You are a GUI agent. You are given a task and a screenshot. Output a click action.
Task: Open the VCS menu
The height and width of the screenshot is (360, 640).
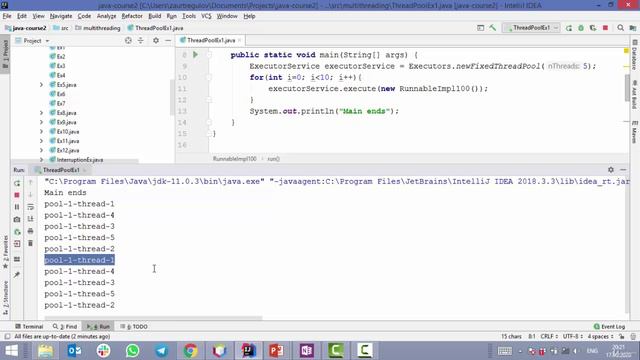tap(206, 16)
